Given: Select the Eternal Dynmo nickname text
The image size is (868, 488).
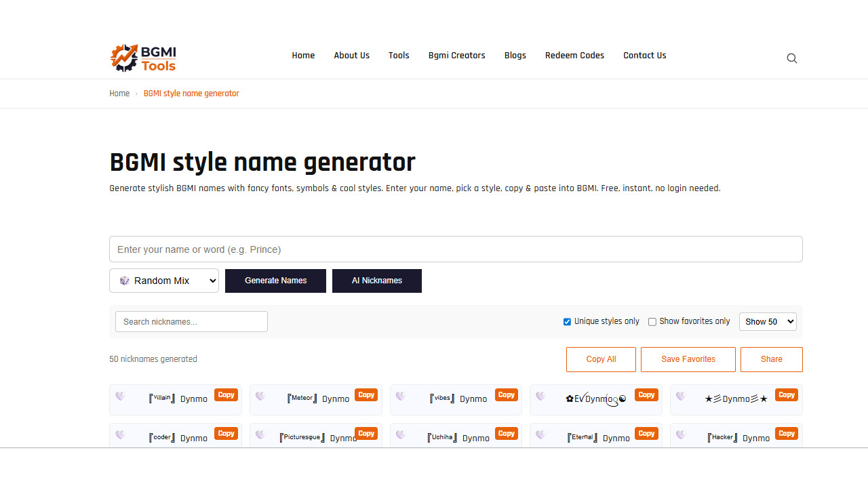Looking at the screenshot, I should point(599,438).
